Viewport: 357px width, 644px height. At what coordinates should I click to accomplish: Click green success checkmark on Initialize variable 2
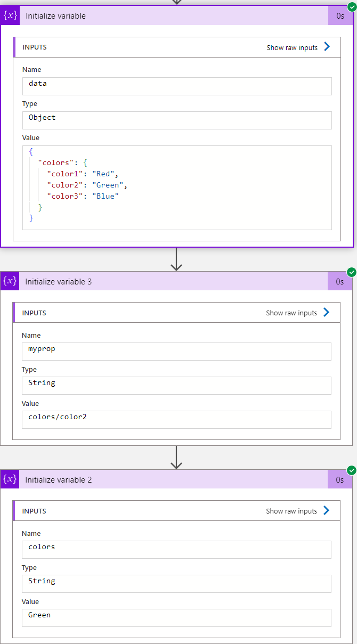coord(351,470)
